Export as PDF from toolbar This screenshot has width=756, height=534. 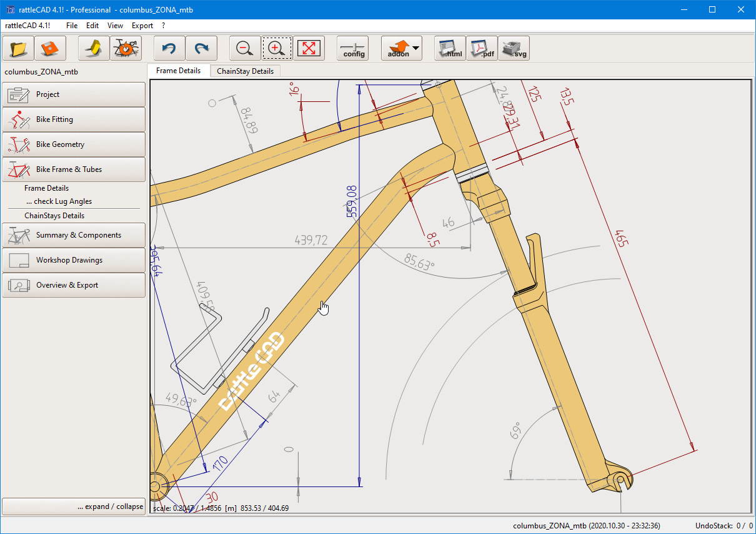click(482, 48)
